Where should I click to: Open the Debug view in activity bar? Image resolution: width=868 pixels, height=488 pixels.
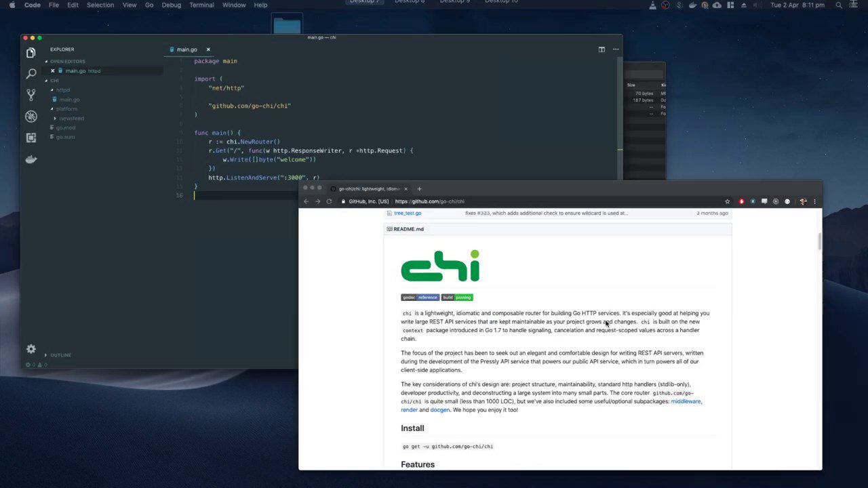[x=31, y=117]
